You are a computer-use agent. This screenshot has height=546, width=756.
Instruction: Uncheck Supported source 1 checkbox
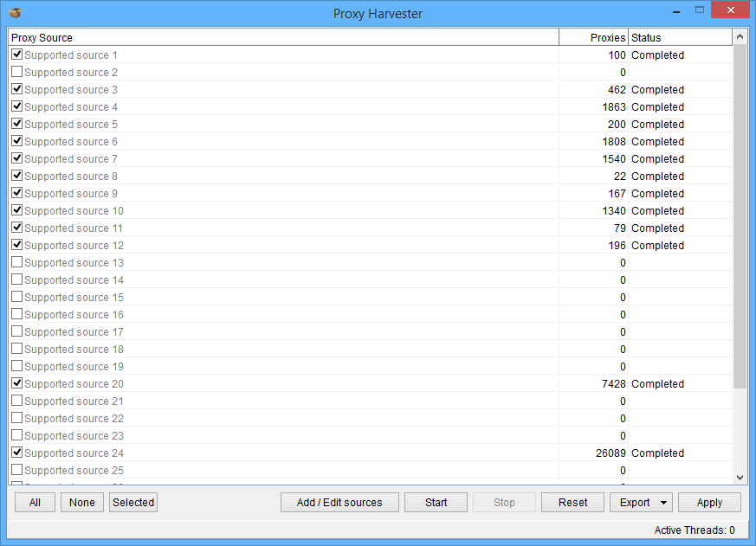tap(16, 55)
